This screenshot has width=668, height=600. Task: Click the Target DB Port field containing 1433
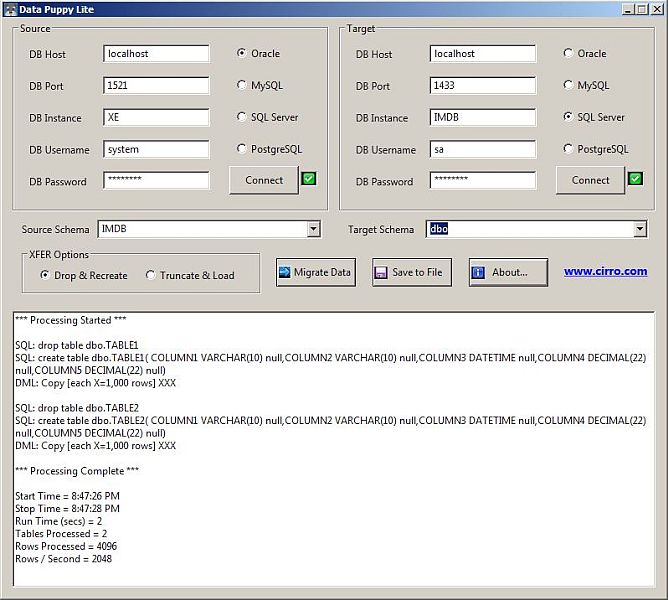coord(483,85)
